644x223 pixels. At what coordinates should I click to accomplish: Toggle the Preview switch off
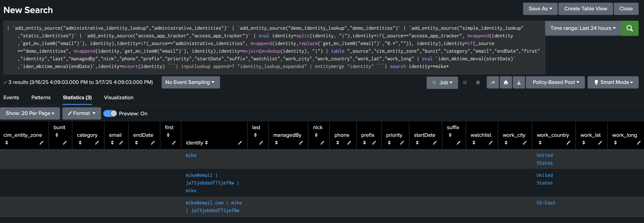coord(110,113)
